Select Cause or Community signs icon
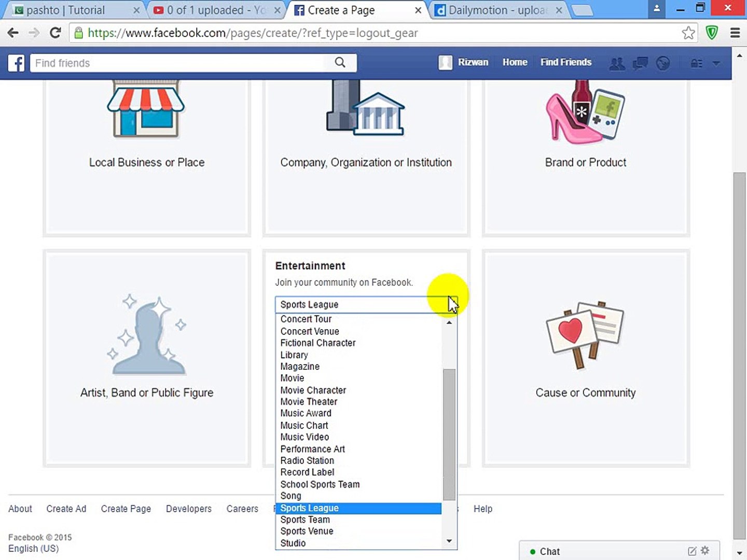Screen dimensions: 747x560 click(585, 335)
